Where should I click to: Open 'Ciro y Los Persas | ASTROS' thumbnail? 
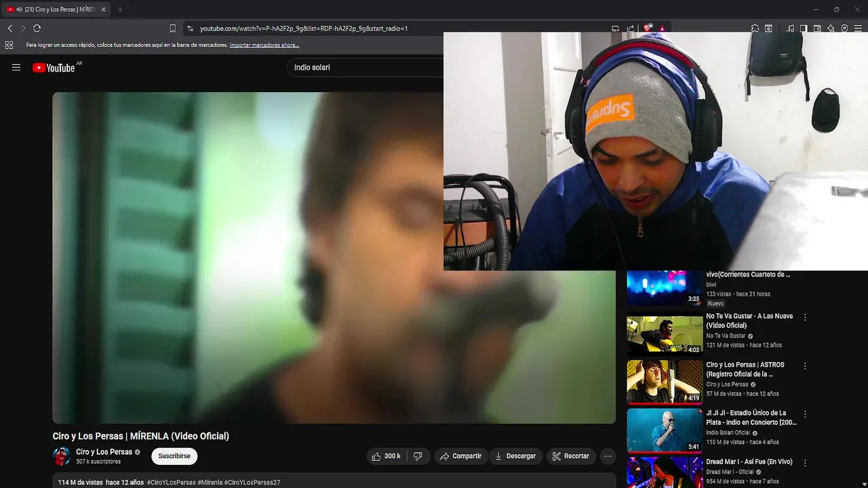coord(665,382)
